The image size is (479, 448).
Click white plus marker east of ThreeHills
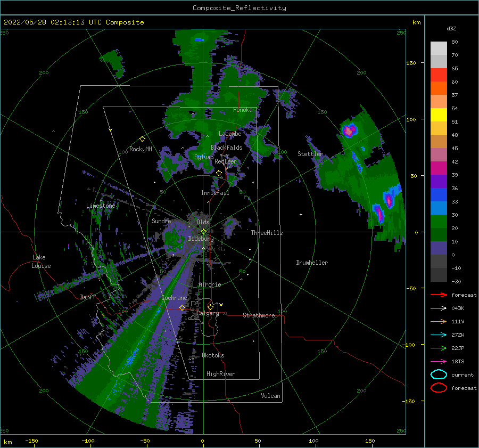click(x=301, y=214)
